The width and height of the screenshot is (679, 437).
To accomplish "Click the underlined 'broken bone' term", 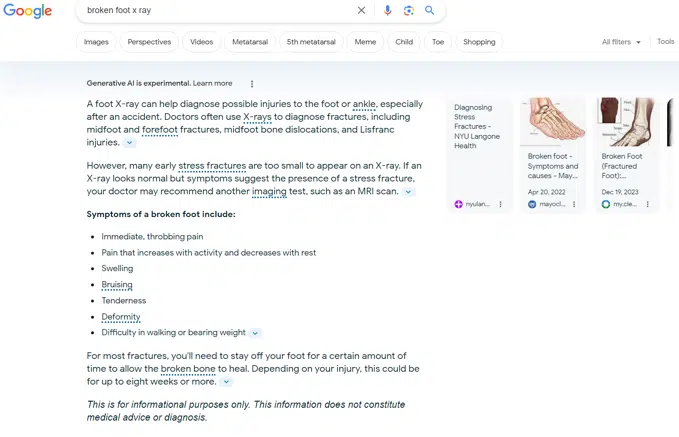I will coord(188,369).
